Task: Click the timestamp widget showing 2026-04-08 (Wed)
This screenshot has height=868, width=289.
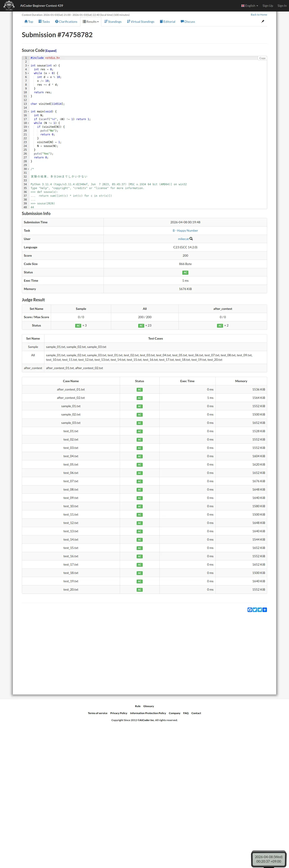Action: click(269, 859)
